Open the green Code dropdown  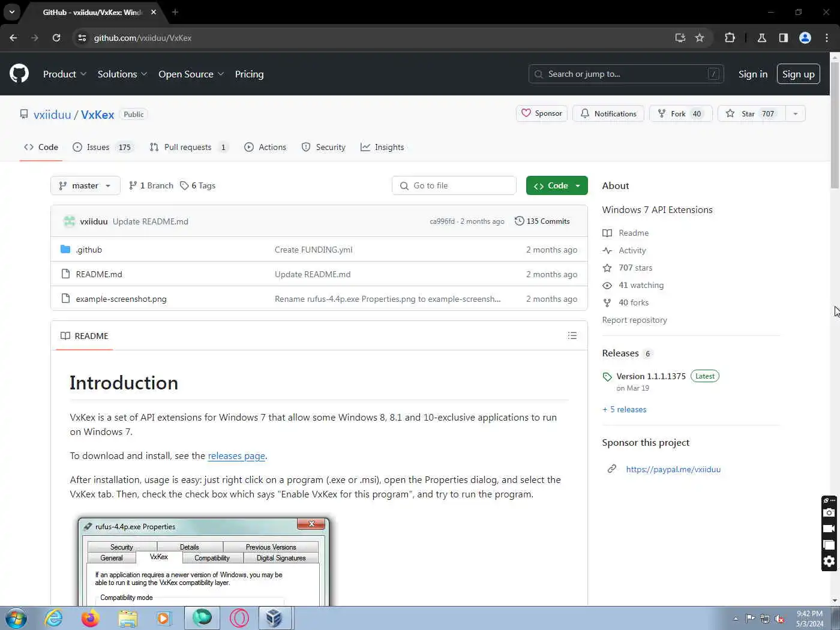click(557, 185)
